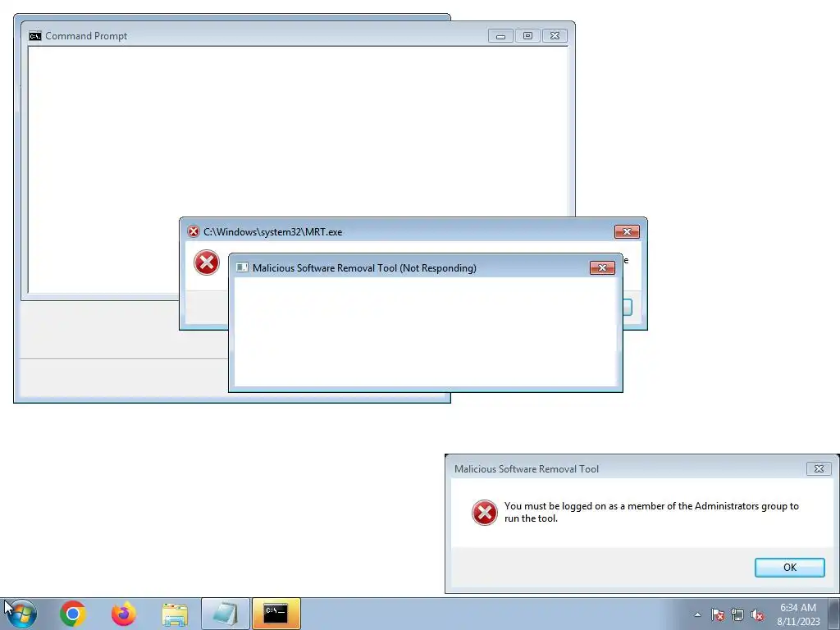Launch Firefox from the taskbar
This screenshot has height=630, width=840.
pyautogui.click(x=124, y=614)
